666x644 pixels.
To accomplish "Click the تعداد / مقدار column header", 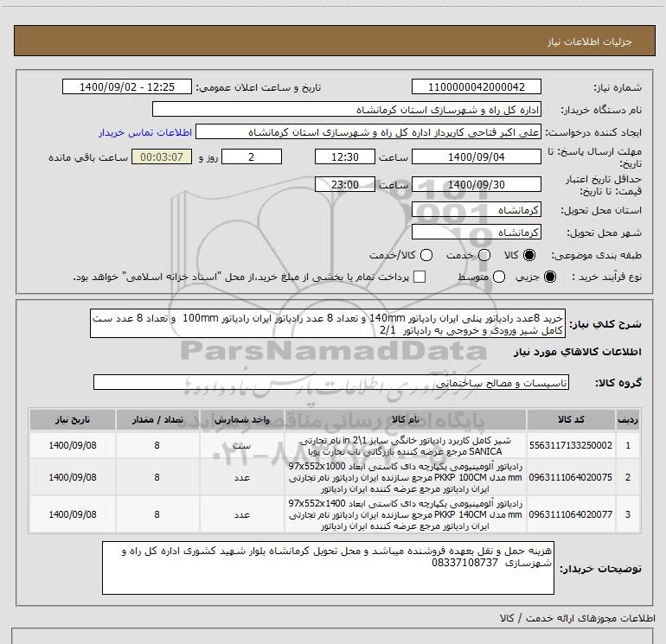I will tap(157, 419).
